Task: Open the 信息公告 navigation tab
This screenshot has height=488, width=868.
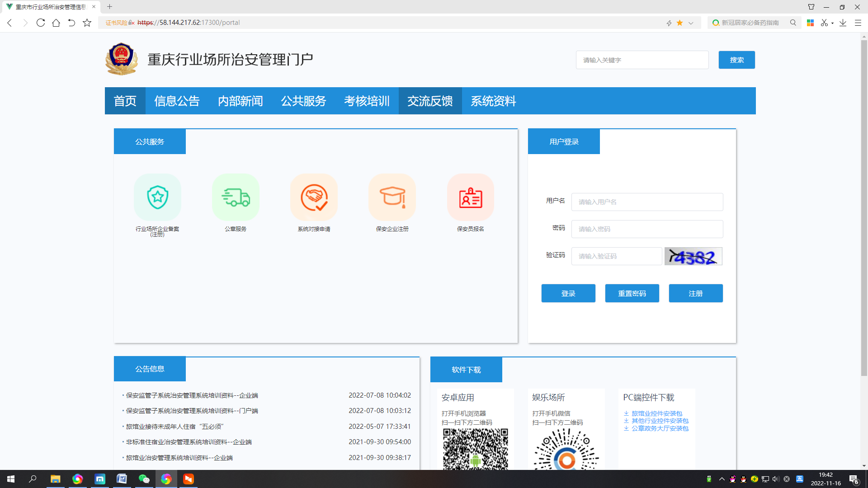Action: pyautogui.click(x=177, y=101)
